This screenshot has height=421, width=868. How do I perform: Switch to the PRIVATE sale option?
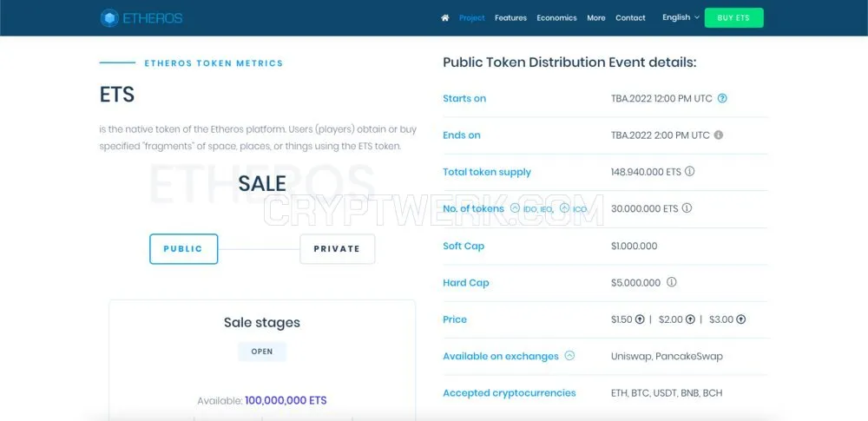[x=337, y=249]
